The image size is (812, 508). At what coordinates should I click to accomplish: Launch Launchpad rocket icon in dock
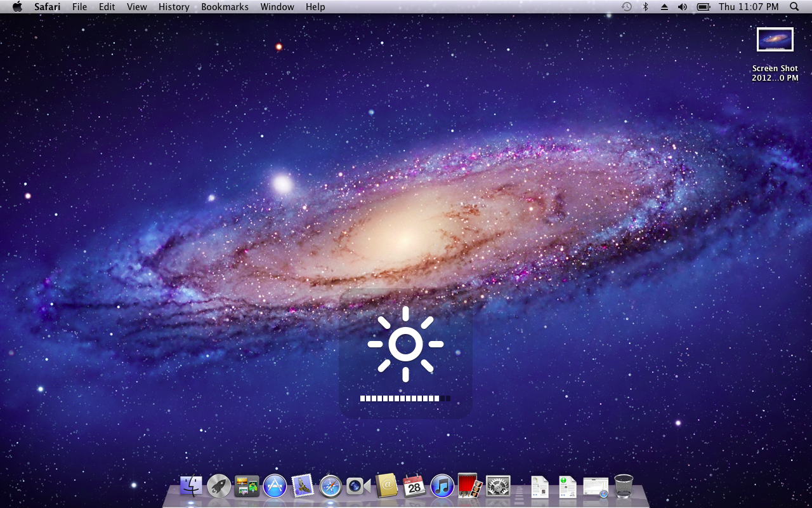[x=219, y=486]
